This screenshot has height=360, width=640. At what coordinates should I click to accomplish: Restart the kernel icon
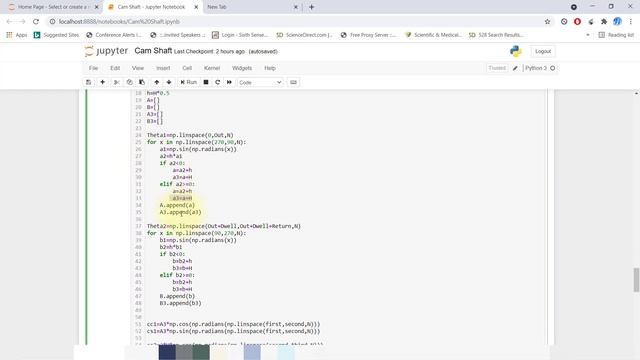point(218,82)
